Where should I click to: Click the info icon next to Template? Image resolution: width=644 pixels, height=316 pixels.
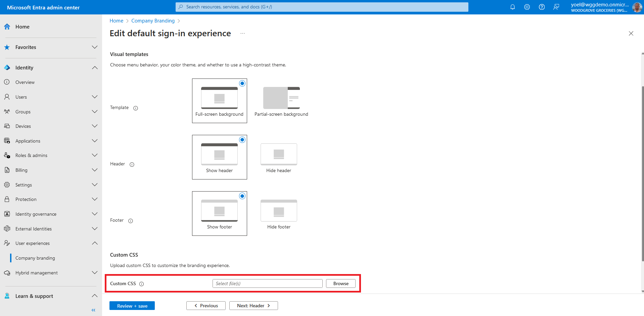(136, 108)
